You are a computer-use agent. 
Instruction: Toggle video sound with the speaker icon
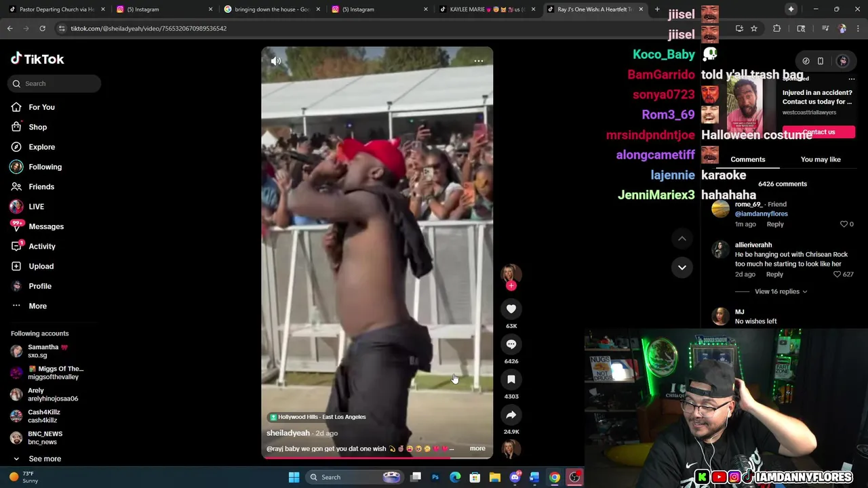[x=276, y=61]
